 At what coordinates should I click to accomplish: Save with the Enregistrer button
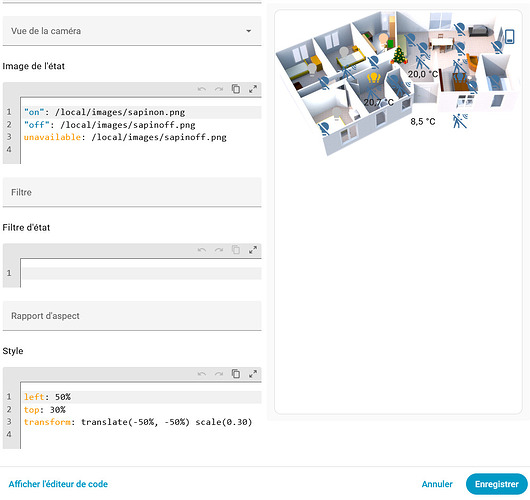[497, 484]
